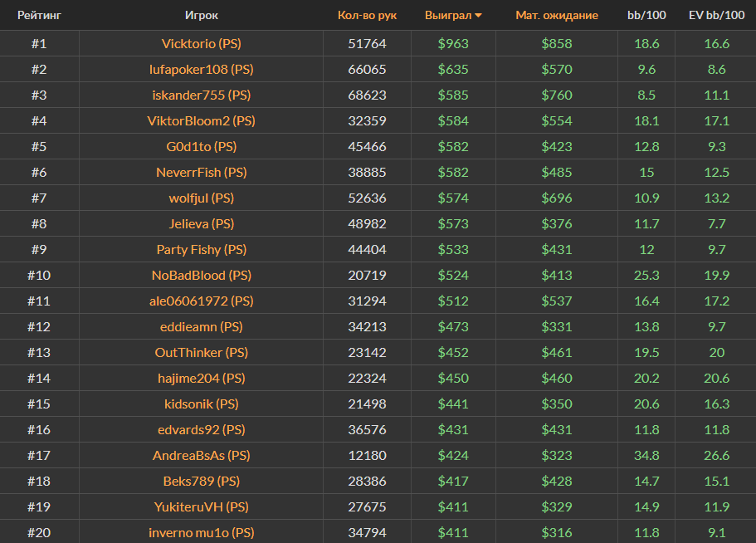Open OutThinker (PS) player link
This screenshot has width=756, height=543.
coord(202,352)
